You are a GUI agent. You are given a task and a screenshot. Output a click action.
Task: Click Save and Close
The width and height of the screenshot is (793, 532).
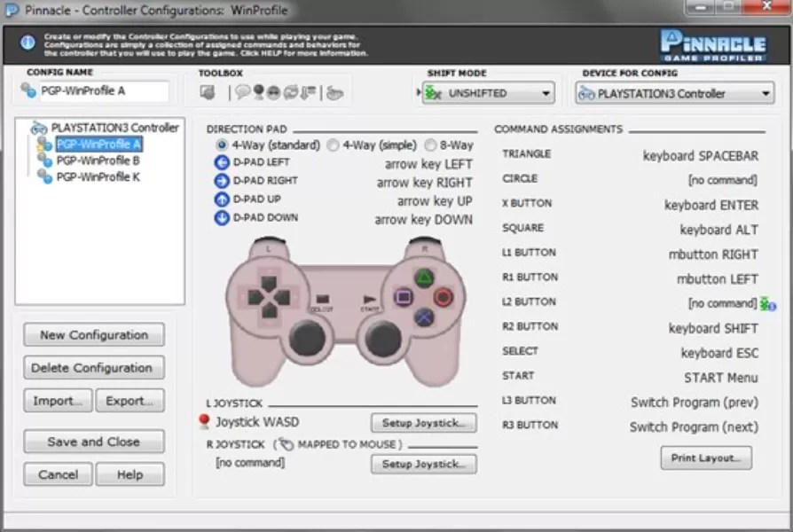(94, 442)
